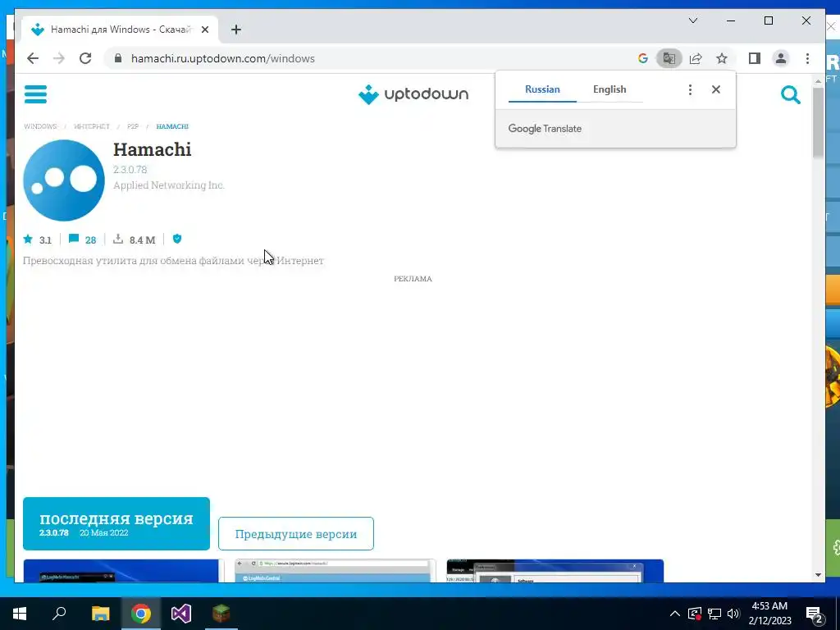The width and height of the screenshot is (840, 630).
Task: Click the 8.4 M downloads icon
Action: [118, 239]
